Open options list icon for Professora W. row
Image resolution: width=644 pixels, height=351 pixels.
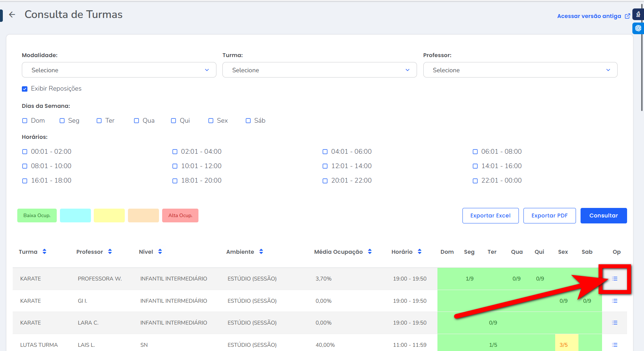(x=614, y=279)
